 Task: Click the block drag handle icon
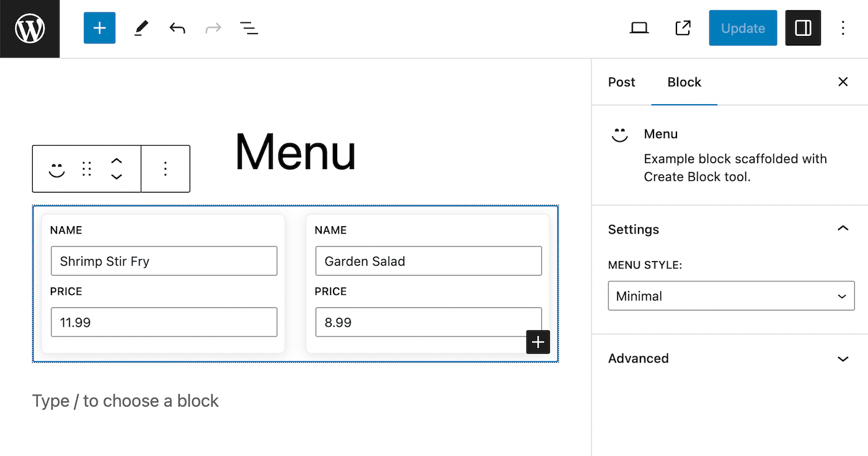coord(87,169)
